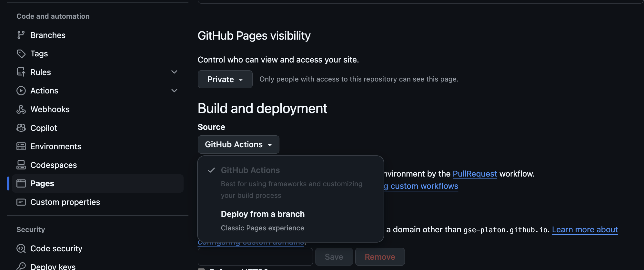Open Code security settings
644x270 pixels.
point(98,248)
